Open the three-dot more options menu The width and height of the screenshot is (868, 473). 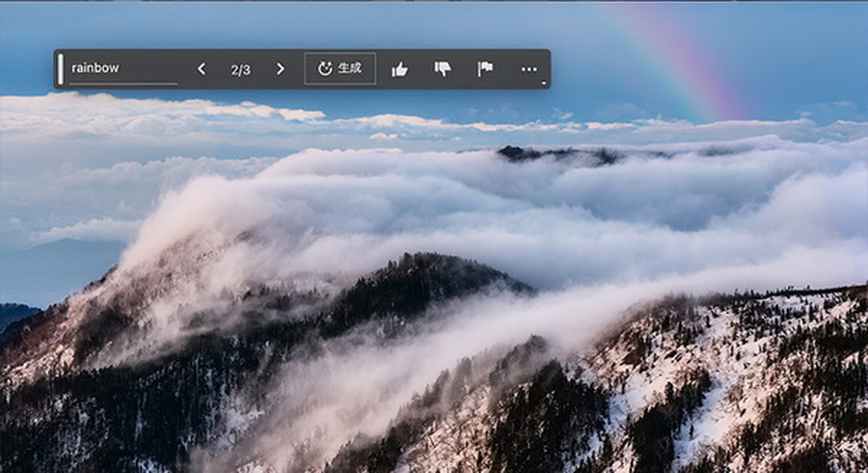[x=529, y=69]
